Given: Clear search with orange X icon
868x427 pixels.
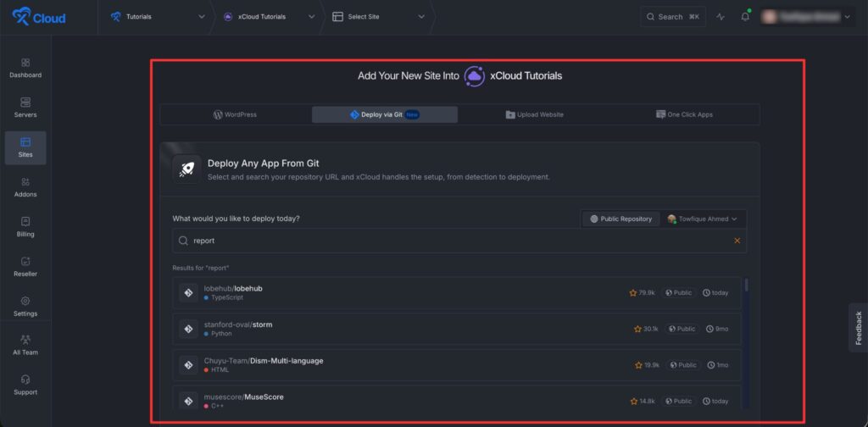Looking at the screenshot, I should (x=737, y=241).
